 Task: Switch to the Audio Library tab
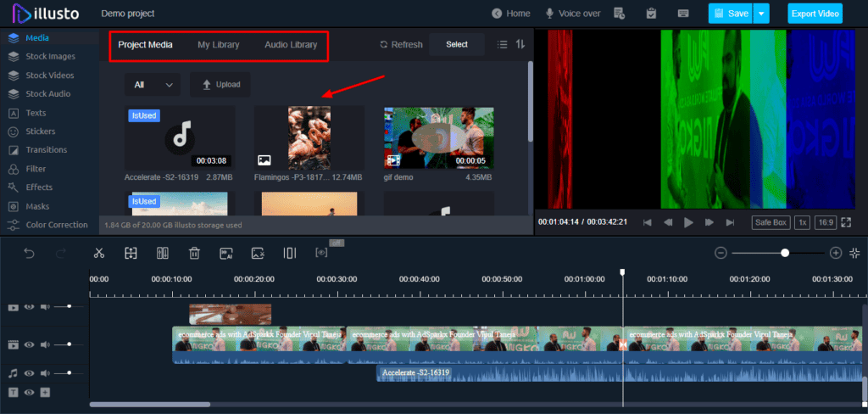291,45
